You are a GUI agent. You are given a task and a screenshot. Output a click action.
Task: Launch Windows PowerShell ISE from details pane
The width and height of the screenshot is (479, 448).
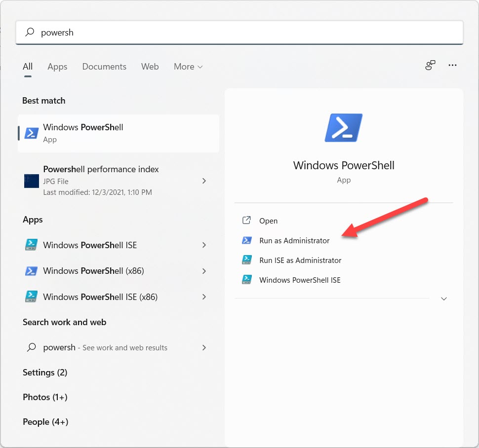[300, 280]
